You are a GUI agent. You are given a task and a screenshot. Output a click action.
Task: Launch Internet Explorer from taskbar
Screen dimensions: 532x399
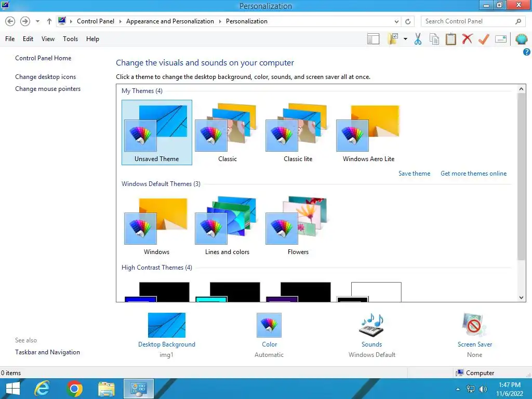coord(42,389)
